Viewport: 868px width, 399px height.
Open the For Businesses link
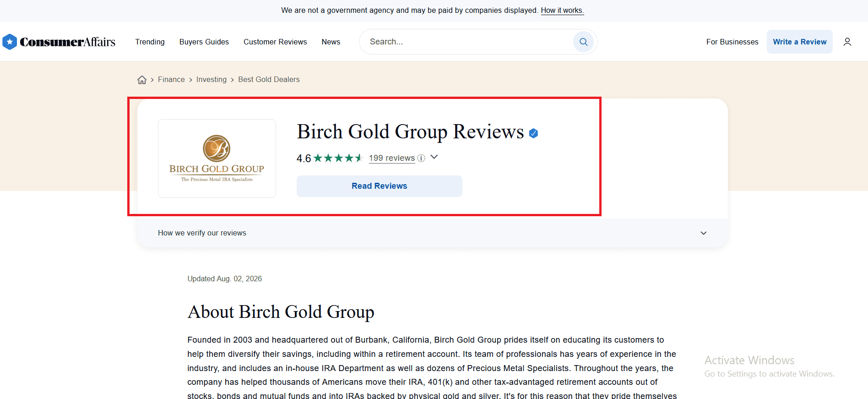732,42
